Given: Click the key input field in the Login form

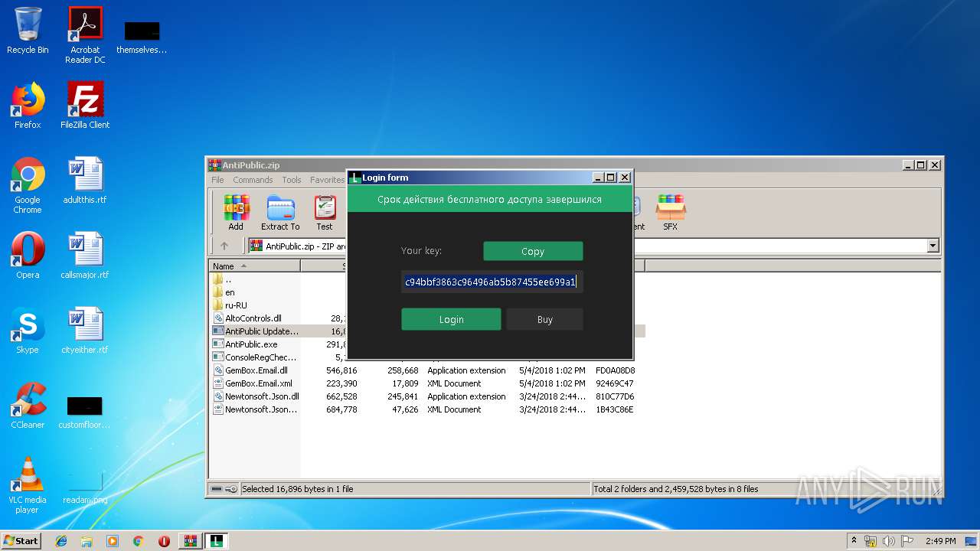Looking at the screenshot, I should point(492,282).
